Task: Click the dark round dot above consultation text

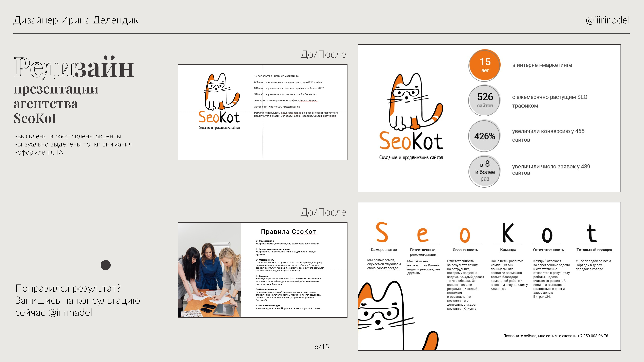Action: point(106,265)
